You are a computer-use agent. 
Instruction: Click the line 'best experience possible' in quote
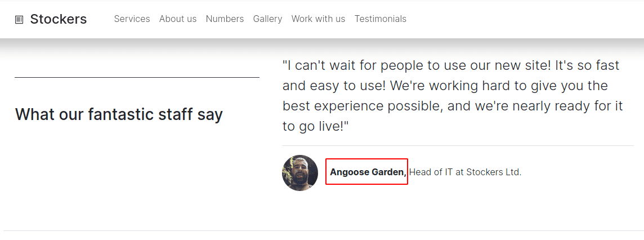coord(360,106)
